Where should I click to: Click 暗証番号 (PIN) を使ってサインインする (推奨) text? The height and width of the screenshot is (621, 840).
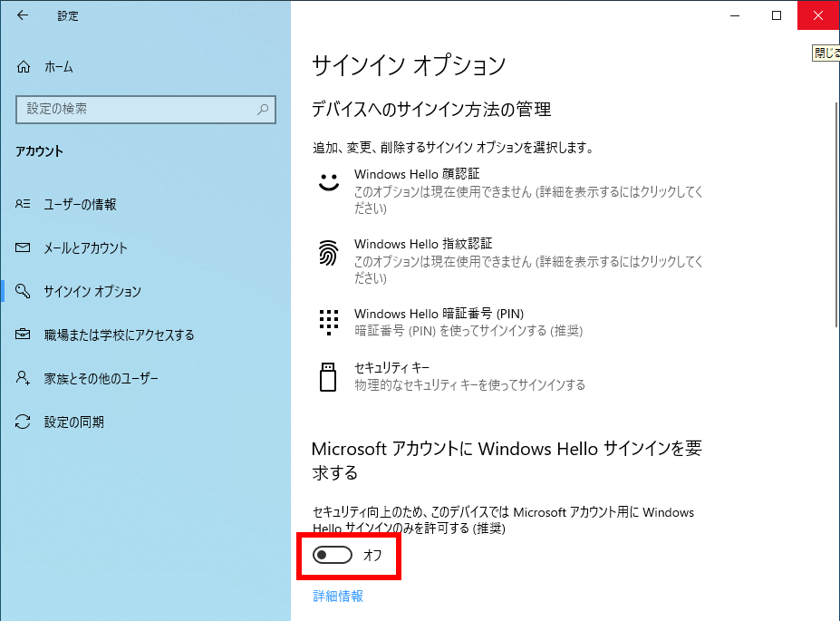(468, 331)
